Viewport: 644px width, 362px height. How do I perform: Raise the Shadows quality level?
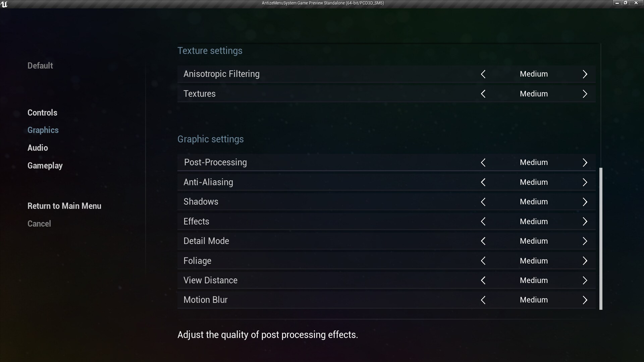click(x=585, y=201)
